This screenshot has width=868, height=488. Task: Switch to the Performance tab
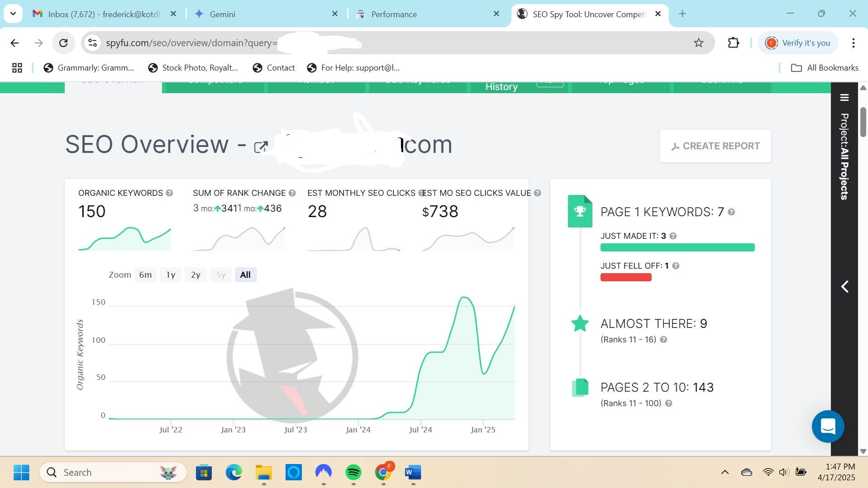click(428, 14)
